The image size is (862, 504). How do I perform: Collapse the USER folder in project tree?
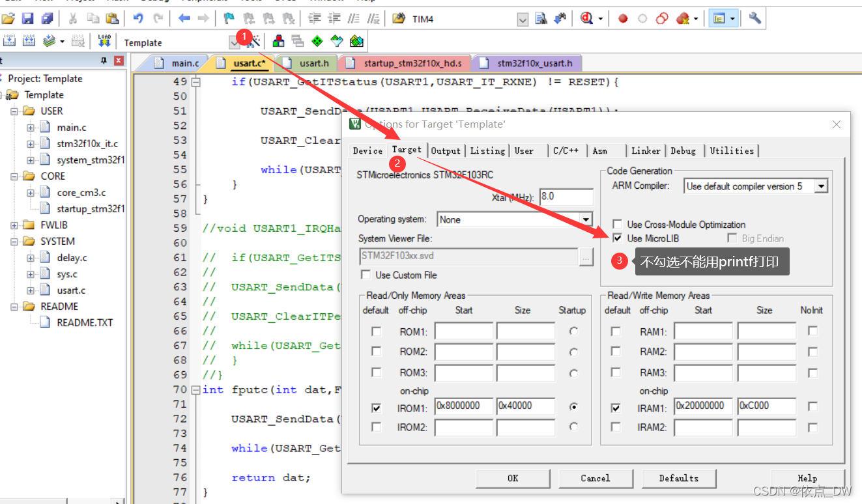point(14,111)
